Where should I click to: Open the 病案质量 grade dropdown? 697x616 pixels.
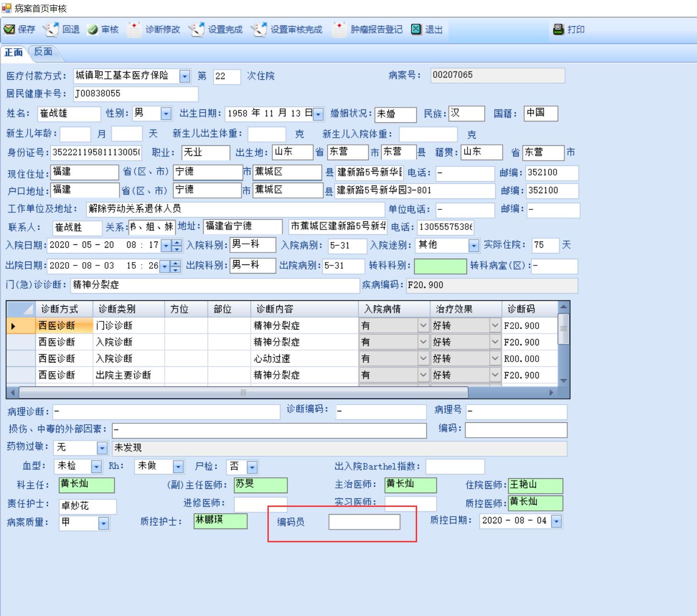(103, 524)
